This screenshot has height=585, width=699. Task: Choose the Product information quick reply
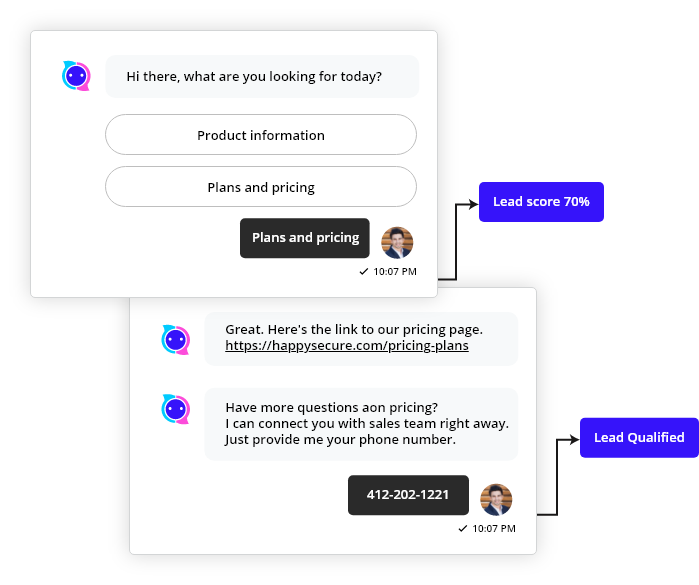tap(260, 135)
